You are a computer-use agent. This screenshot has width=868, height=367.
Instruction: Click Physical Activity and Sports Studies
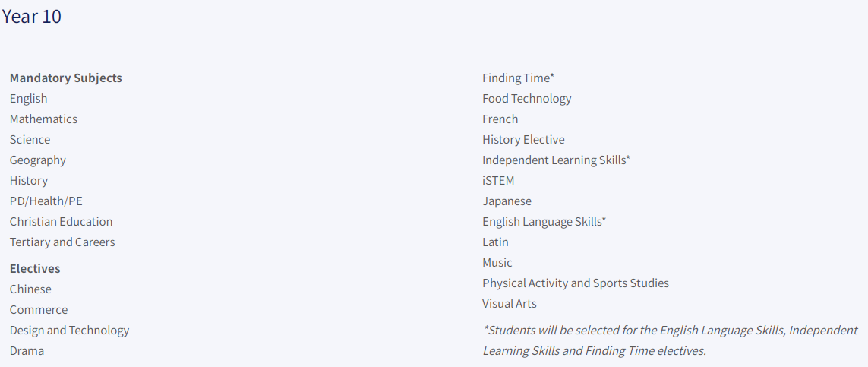[575, 283]
